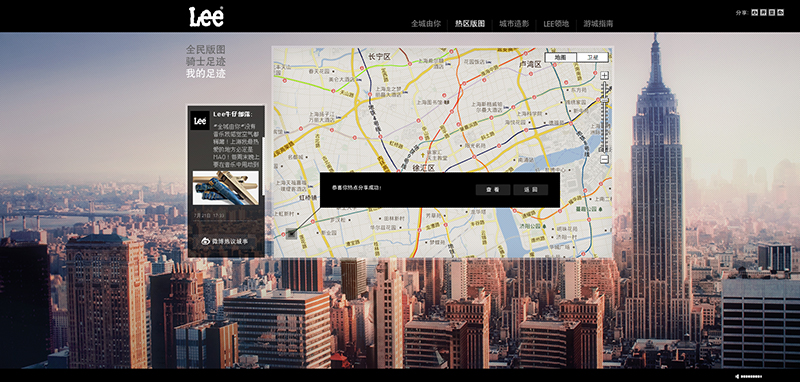Image resolution: width=800 pixels, height=382 pixels.
Task: Open the 全城由你 menu item
Action: click(426, 23)
